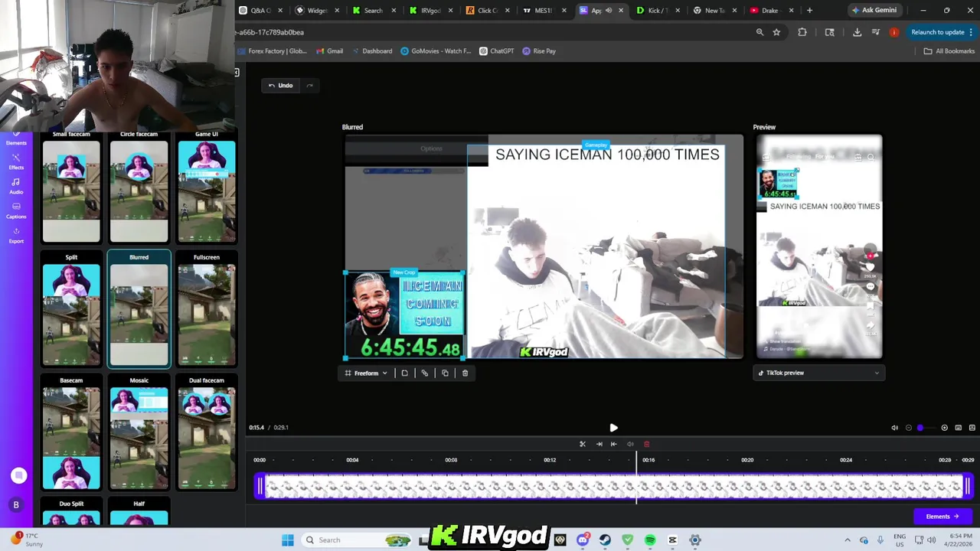This screenshot has width=980, height=551.
Task: Select the Fullscreen layout template
Action: click(207, 309)
